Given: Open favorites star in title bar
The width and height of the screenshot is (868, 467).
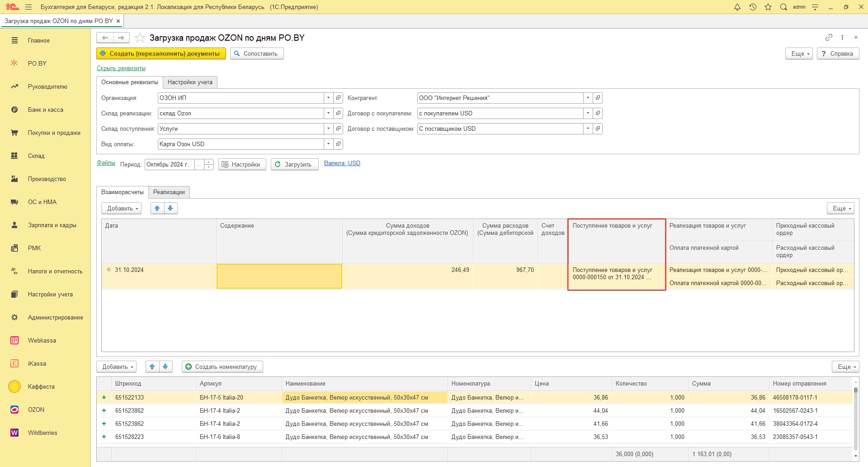Looking at the screenshot, I should pos(768,7).
